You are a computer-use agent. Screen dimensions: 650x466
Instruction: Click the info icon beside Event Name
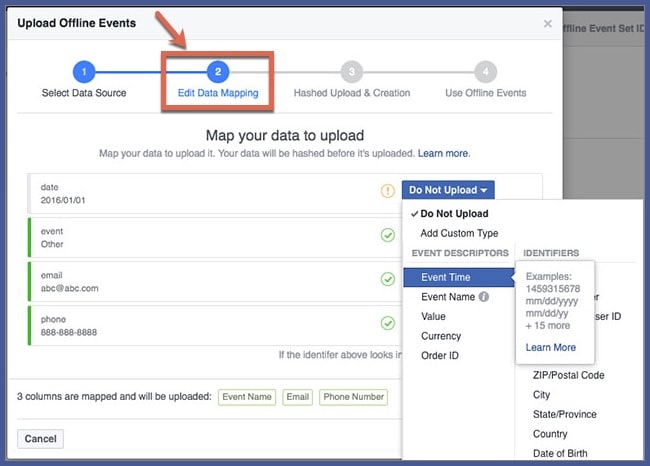(x=484, y=297)
